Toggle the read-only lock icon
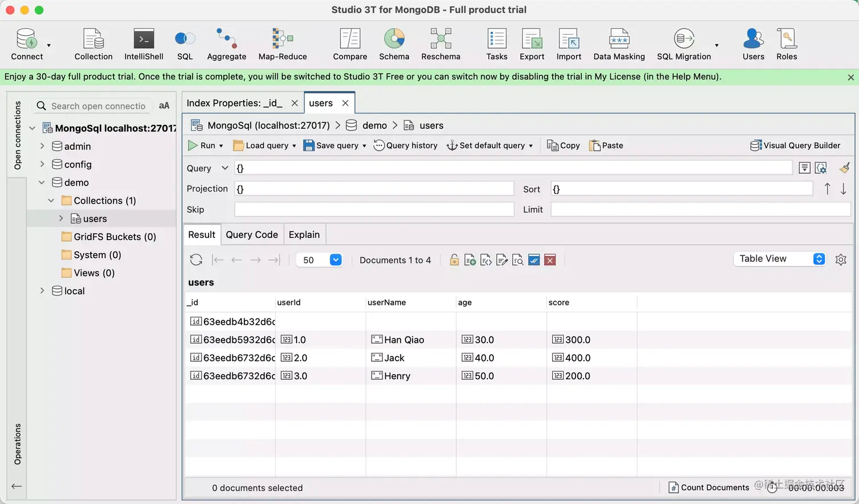Image resolution: width=859 pixels, height=504 pixels. click(x=454, y=260)
